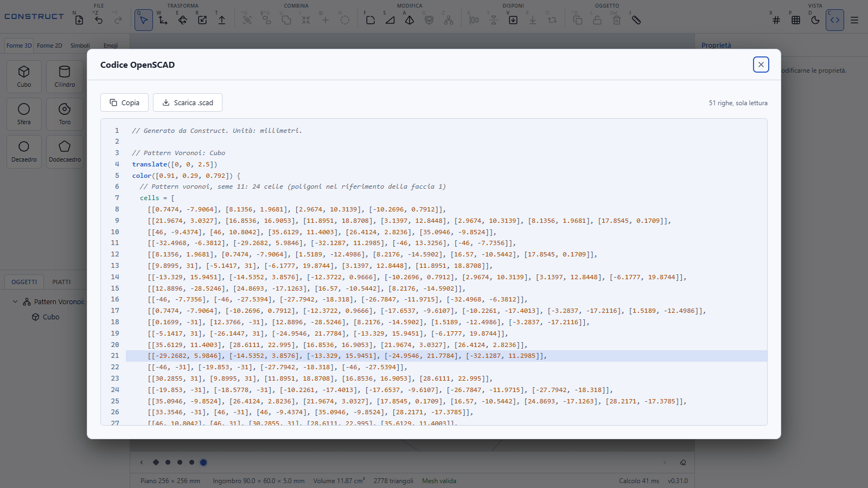This screenshot has height=488, width=868.
Task: Choose the Scale tool
Action: (x=202, y=20)
